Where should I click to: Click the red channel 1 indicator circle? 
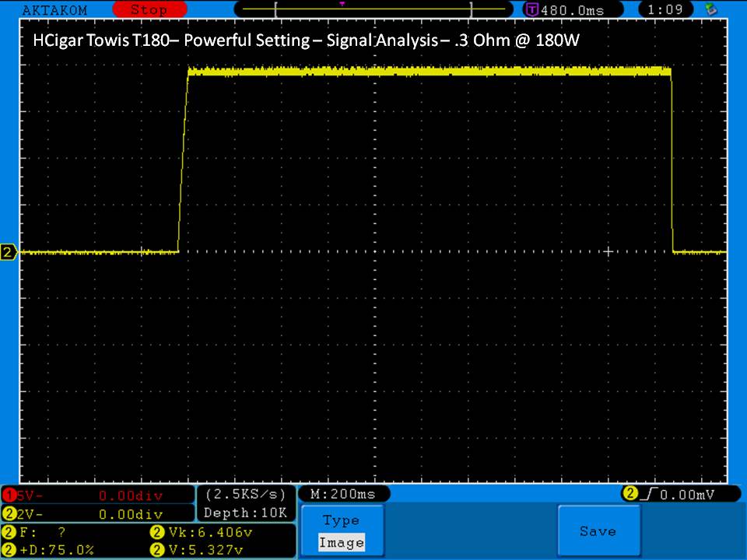point(9,495)
